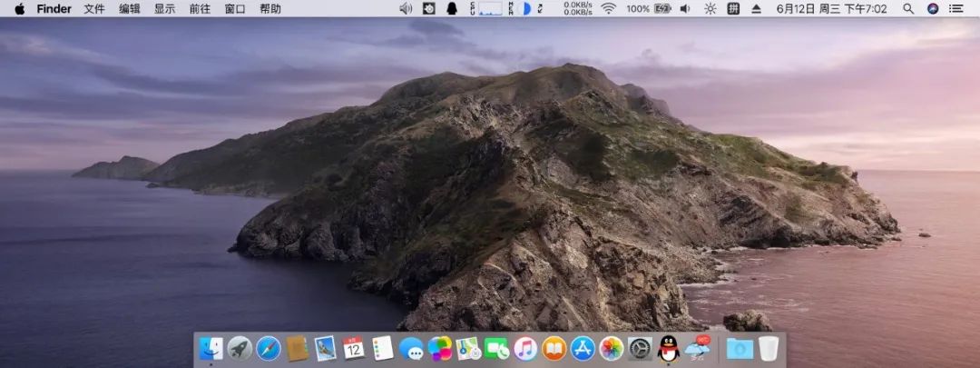Click the sync arrows icon in menu bar

tap(540, 9)
